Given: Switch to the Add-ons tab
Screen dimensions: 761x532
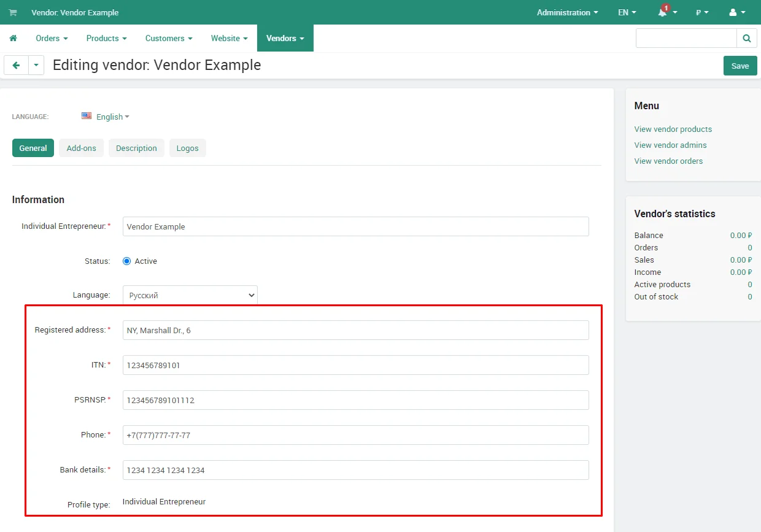Looking at the screenshot, I should [x=81, y=148].
